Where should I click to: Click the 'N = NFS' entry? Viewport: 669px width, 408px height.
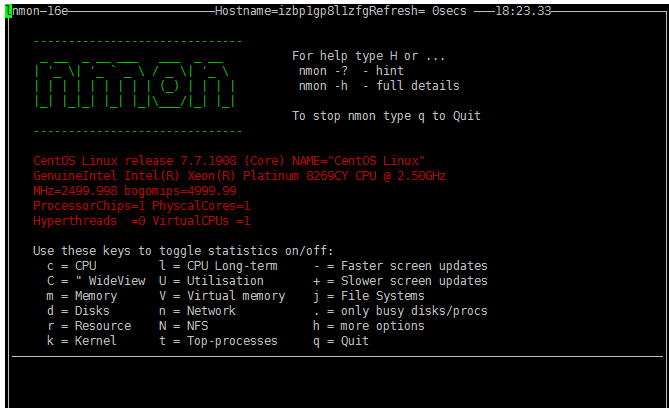click(183, 326)
